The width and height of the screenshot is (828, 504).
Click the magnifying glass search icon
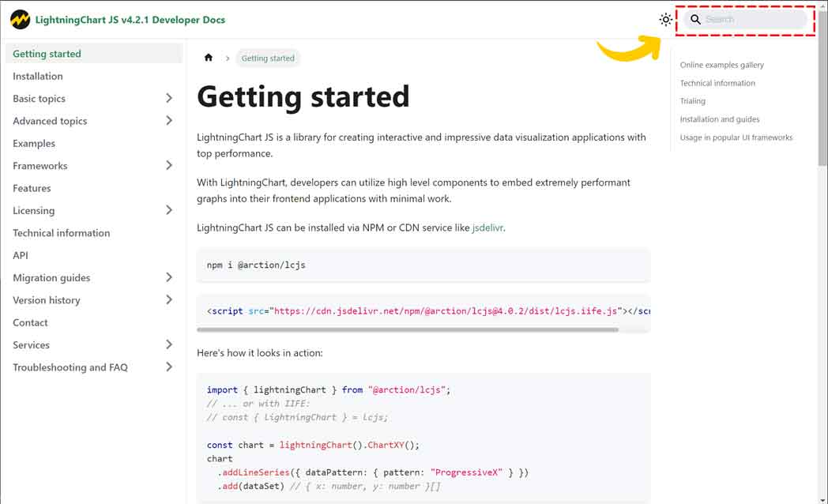(696, 20)
